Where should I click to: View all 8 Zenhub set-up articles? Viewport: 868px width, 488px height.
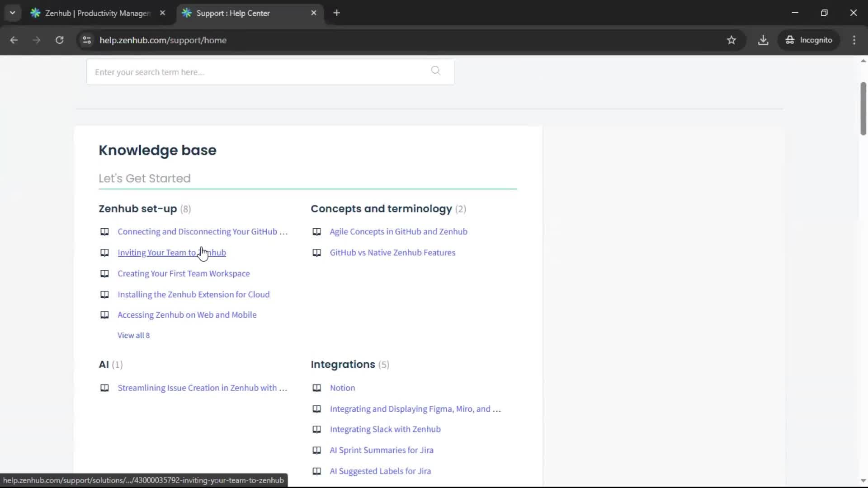(133, 335)
